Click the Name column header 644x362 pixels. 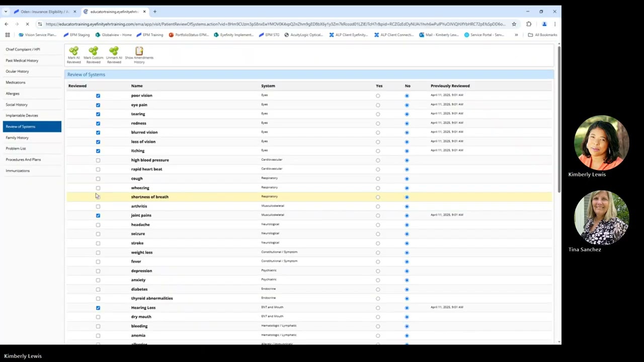137,86
